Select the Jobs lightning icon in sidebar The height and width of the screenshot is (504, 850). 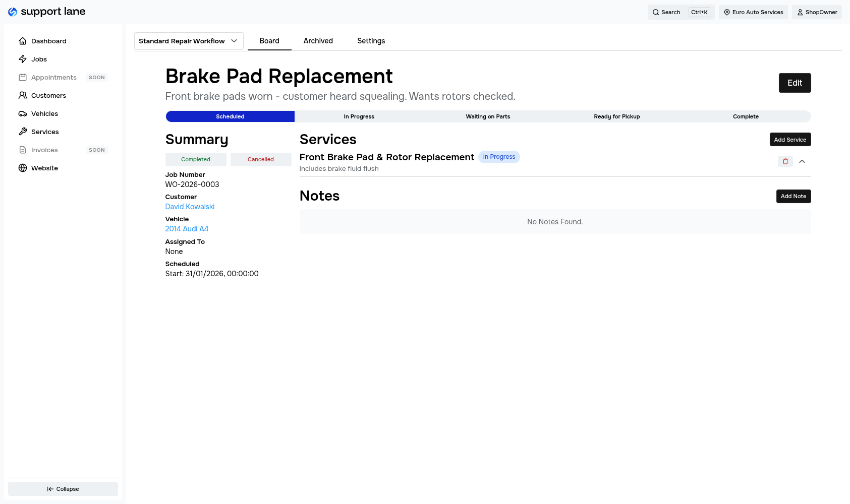pyautogui.click(x=23, y=59)
